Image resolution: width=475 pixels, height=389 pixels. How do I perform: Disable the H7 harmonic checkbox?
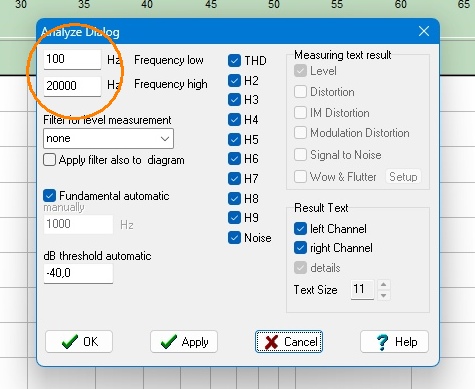[x=234, y=178]
